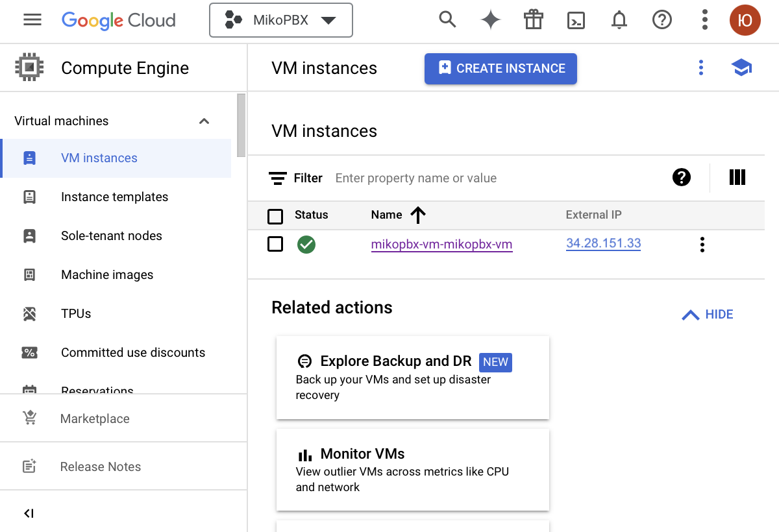Select all instances header checkbox
The width and height of the screenshot is (779, 532).
(x=275, y=215)
